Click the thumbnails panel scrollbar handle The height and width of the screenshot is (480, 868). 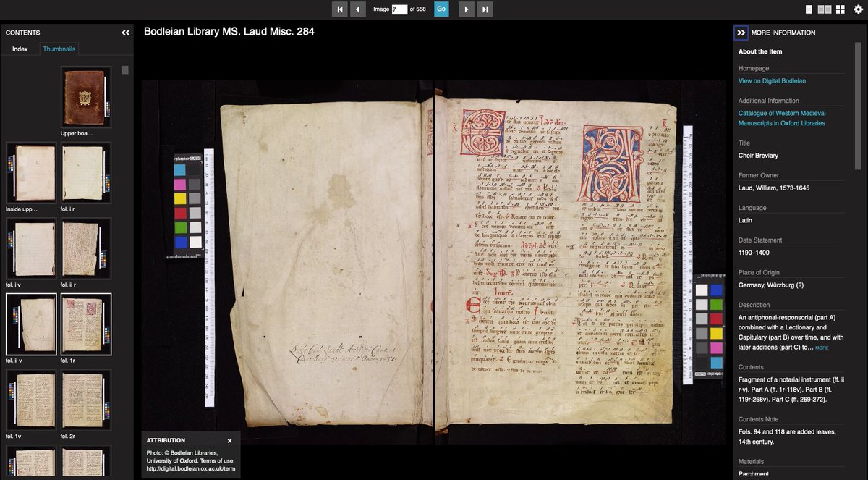(125, 70)
